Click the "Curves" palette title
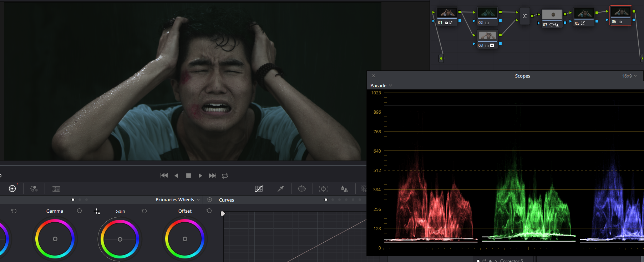Image resolution: width=644 pixels, height=262 pixels. pyautogui.click(x=227, y=200)
